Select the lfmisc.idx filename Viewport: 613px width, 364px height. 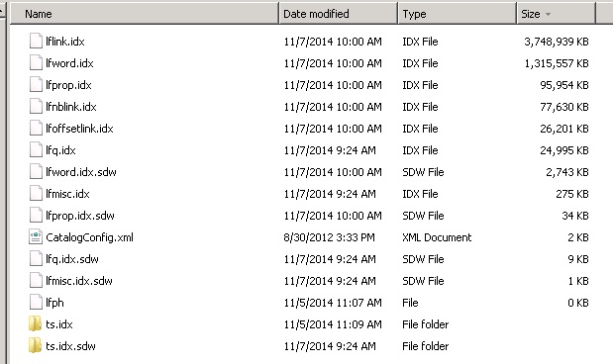[67, 194]
